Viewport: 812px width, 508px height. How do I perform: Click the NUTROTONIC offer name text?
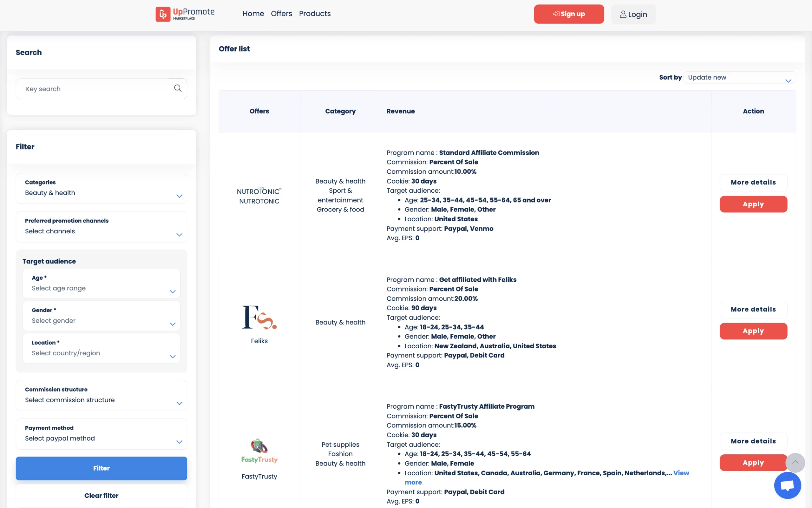pos(259,201)
